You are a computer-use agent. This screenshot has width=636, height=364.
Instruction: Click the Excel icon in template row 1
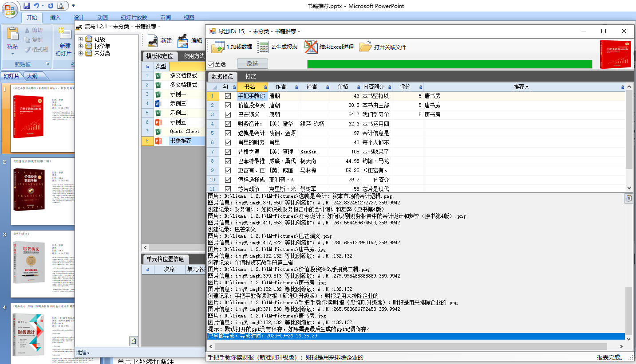[158, 76]
